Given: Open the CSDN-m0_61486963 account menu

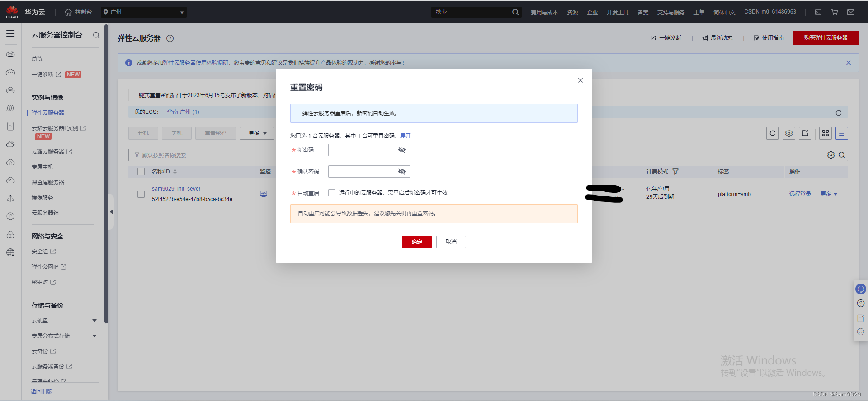Looking at the screenshot, I should point(770,12).
